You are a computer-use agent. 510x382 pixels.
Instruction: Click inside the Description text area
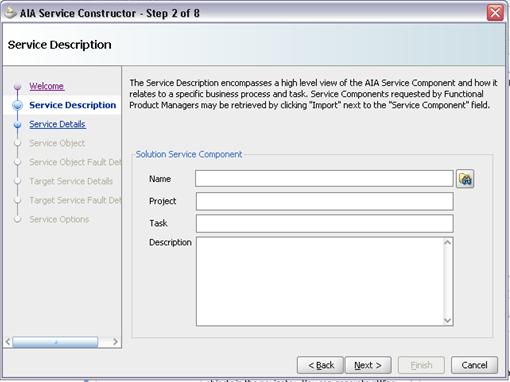click(320, 281)
